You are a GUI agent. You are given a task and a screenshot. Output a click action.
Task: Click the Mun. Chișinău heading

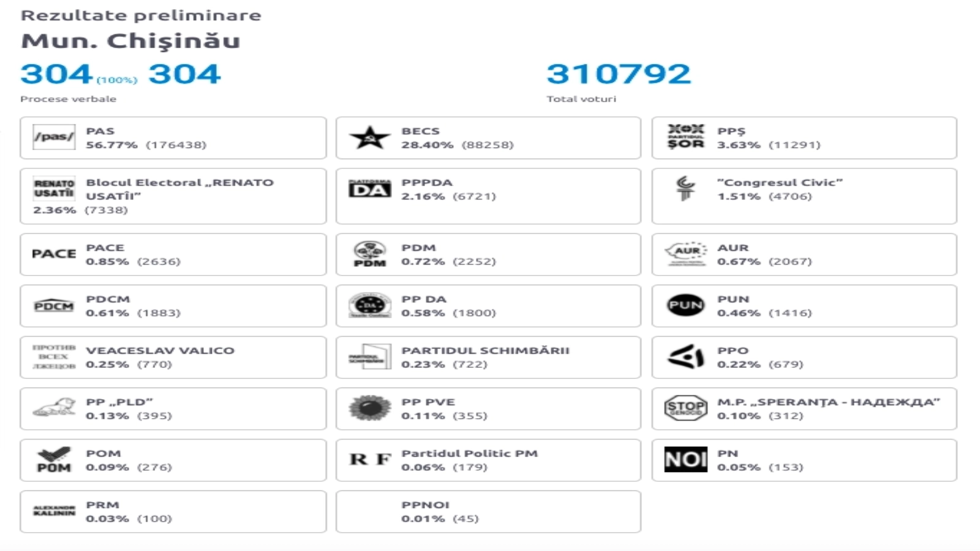(130, 41)
